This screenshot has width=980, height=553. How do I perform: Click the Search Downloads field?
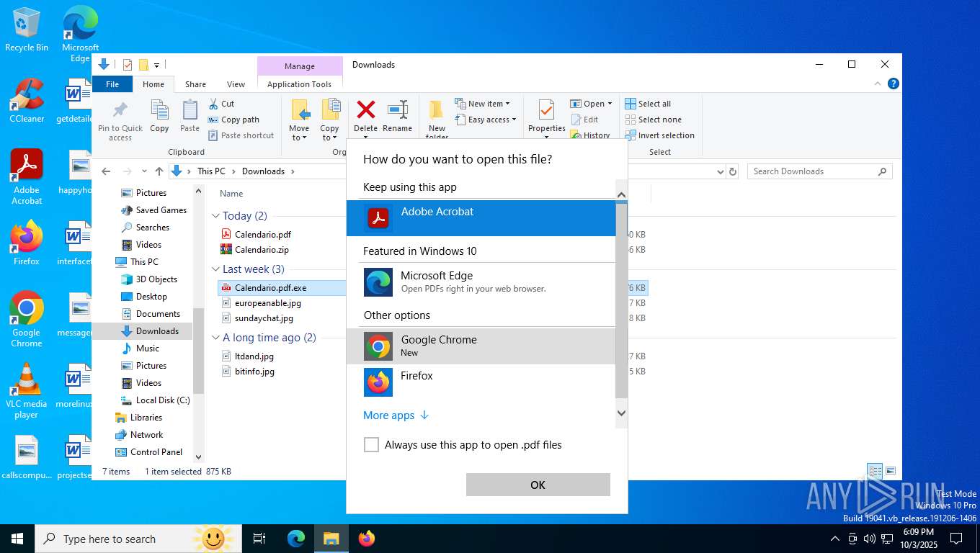tap(820, 171)
